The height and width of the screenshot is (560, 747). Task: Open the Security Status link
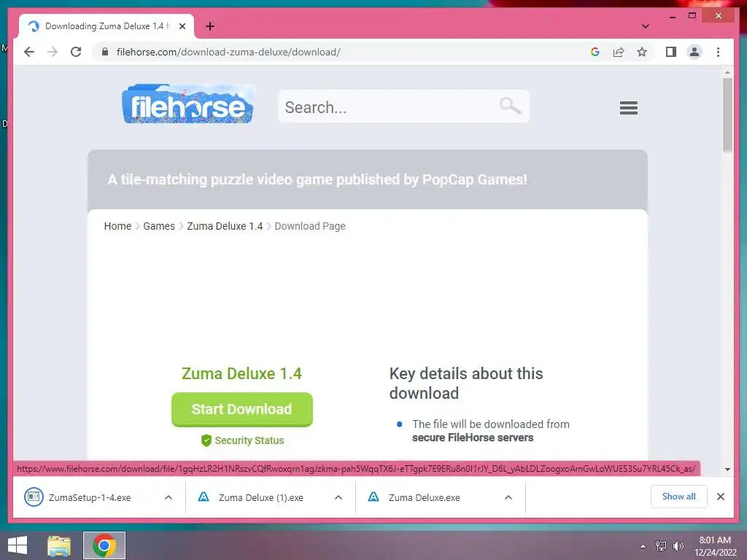click(x=249, y=440)
